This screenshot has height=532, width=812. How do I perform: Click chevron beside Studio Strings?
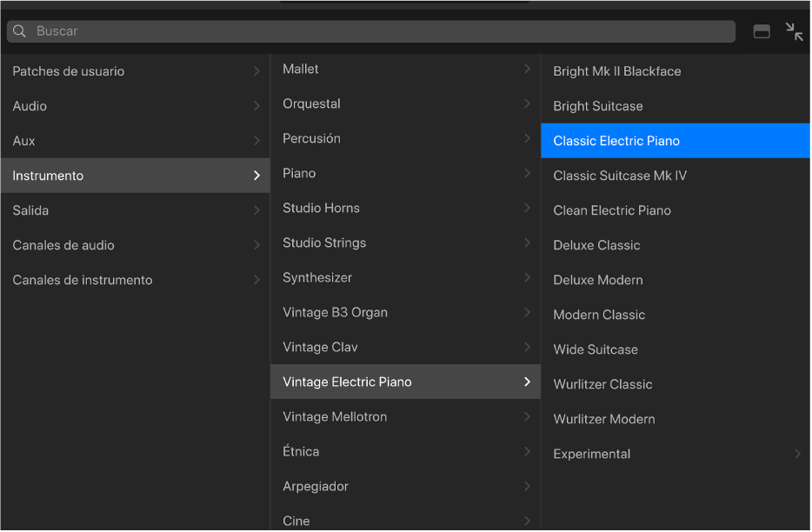point(527,243)
